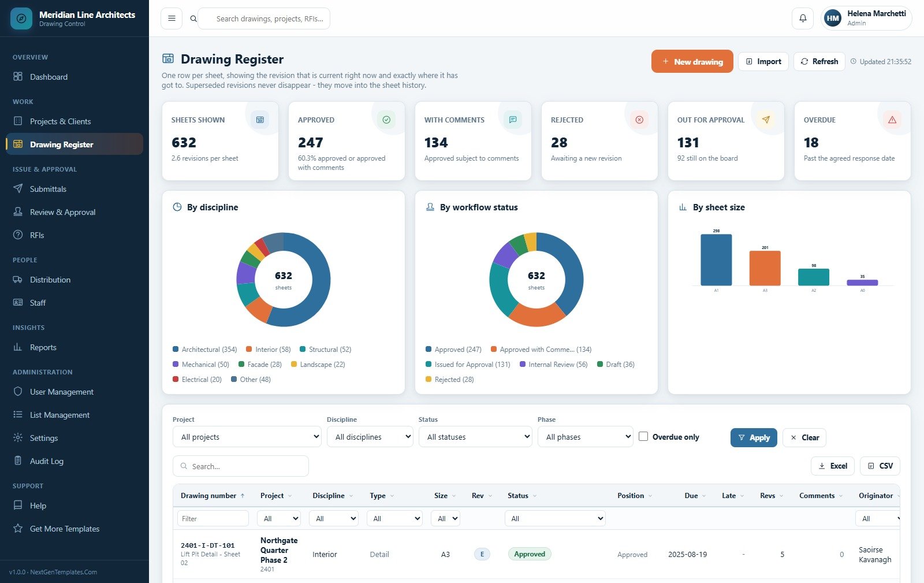Toggle Mechanical (50) legend entry
924x583 pixels.
pos(201,365)
